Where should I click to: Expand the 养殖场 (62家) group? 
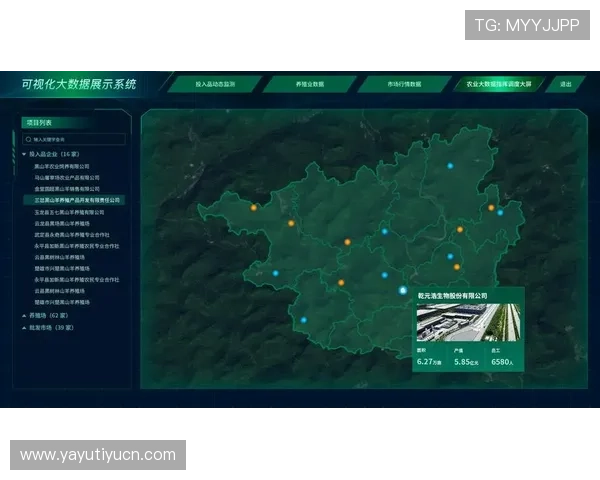[x=24, y=316]
